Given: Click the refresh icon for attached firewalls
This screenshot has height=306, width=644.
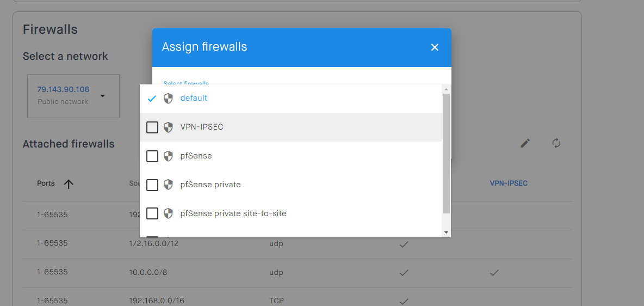Looking at the screenshot, I should pyautogui.click(x=556, y=143).
